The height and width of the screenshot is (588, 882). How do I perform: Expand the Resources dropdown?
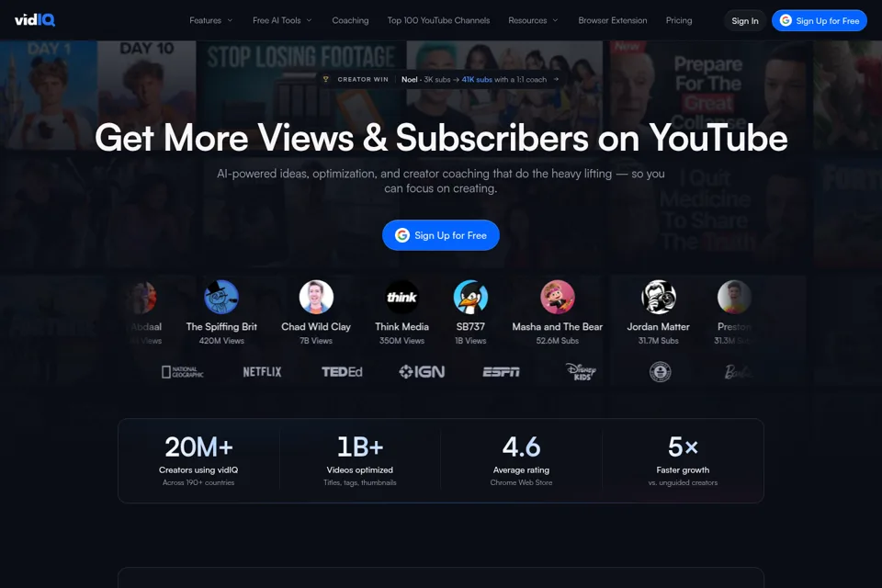[x=533, y=20]
